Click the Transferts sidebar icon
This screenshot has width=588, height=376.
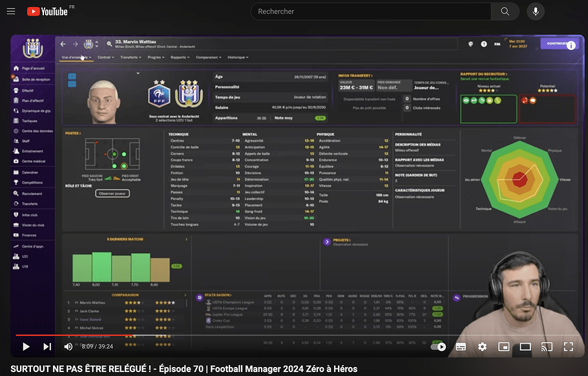pyautogui.click(x=16, y=204)
